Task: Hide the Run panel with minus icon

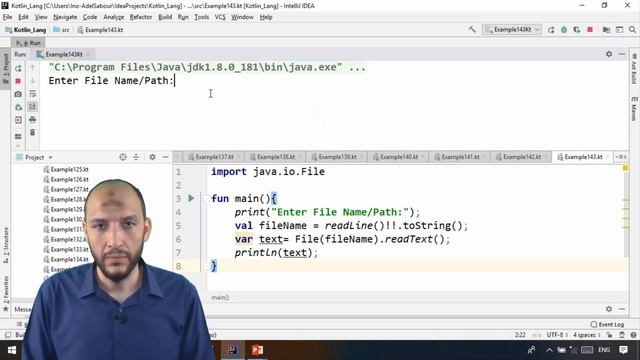Action: point(622,54)
